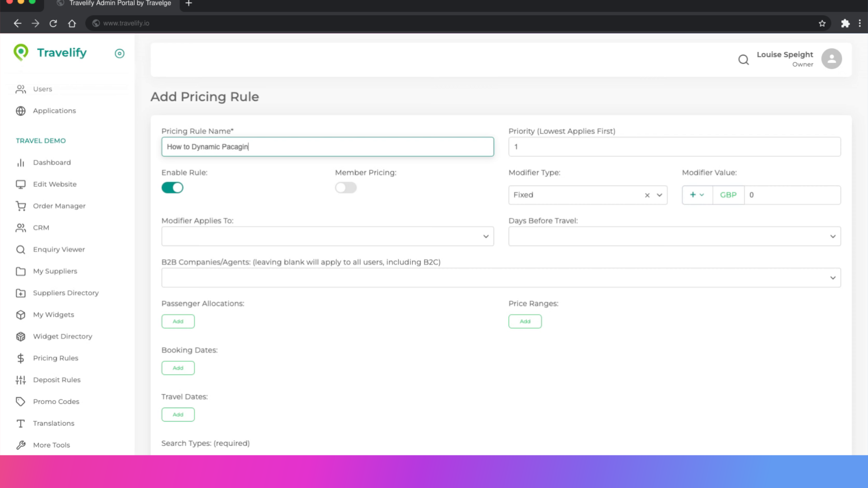Screen dimensions: 868x488
Task: Add a Passenger Allocation
Action: (178, 321)
